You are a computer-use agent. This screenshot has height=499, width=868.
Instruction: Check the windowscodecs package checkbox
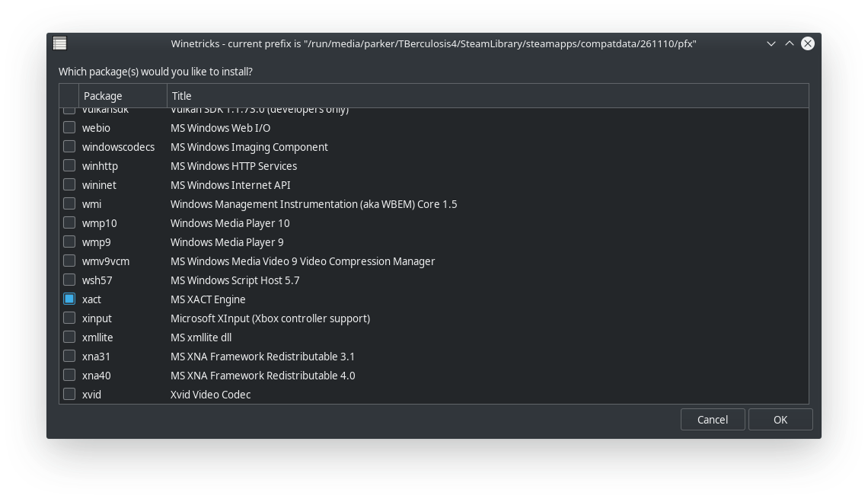tap(69, 147)
